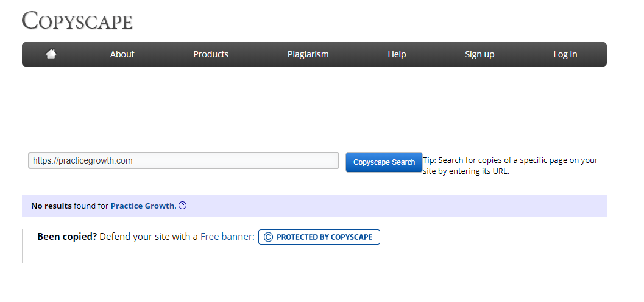Open the Practice Growth result link

tap(143, 206)
